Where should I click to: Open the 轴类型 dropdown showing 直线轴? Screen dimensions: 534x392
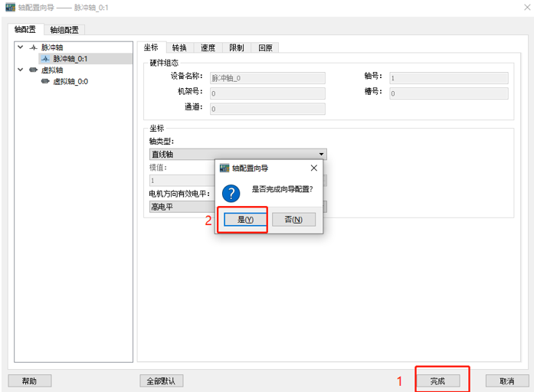(238, 154)
